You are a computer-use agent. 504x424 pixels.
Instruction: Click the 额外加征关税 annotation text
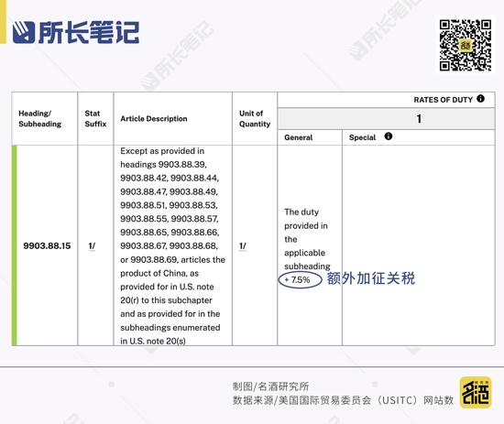371,278
